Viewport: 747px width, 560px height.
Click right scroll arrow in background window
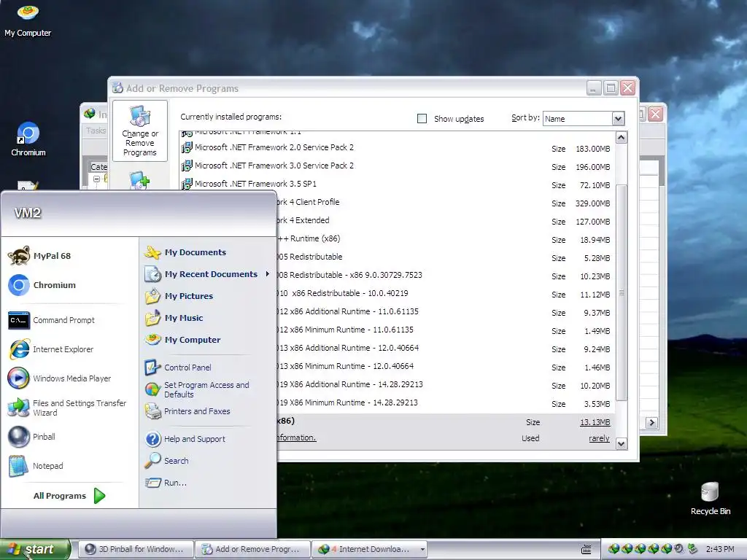(x=651, y=422)
